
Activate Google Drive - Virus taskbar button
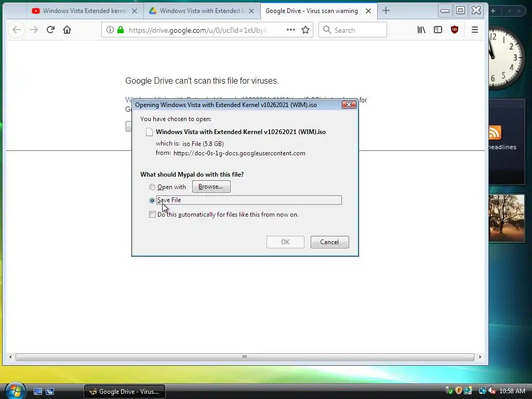click(x=125, y=392)
